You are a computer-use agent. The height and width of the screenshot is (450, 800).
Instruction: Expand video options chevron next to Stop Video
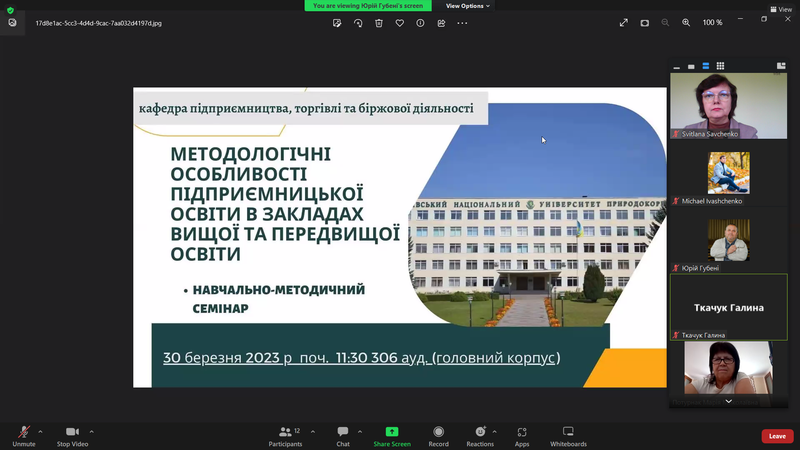pyautogui.click(x=91, y=432)
